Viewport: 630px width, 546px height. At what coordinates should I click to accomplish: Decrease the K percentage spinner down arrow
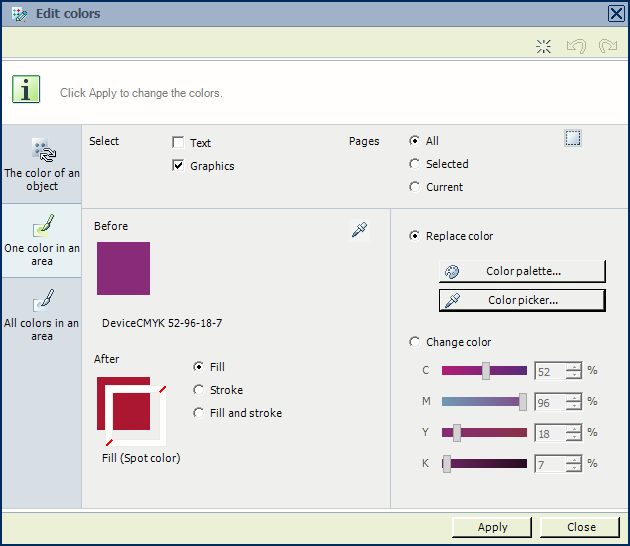click(x=574, y=468)
